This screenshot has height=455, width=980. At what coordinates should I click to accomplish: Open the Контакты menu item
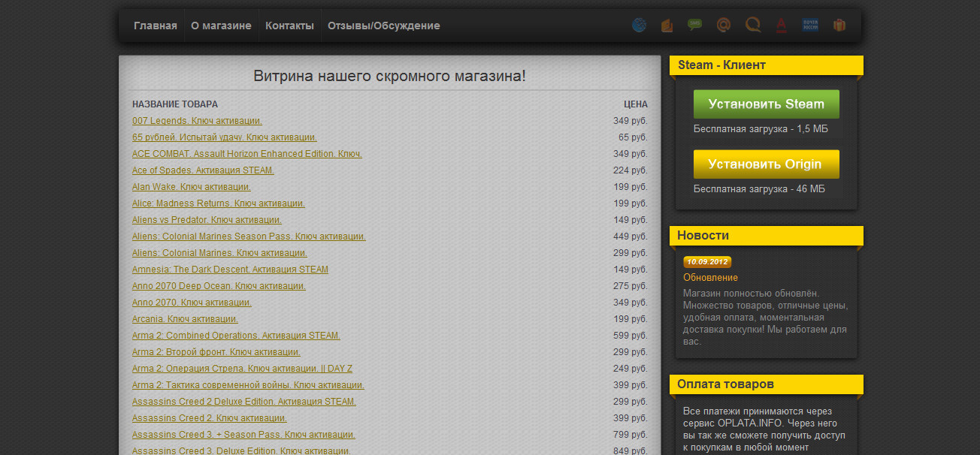pyautogui.click(x=289, y=26)
